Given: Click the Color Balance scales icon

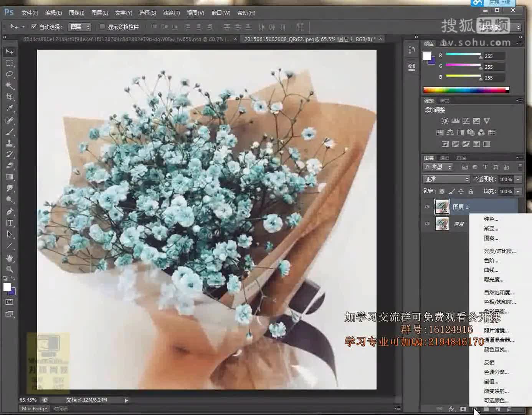Looking at the screenshot, I should click(x=450, y=133).
